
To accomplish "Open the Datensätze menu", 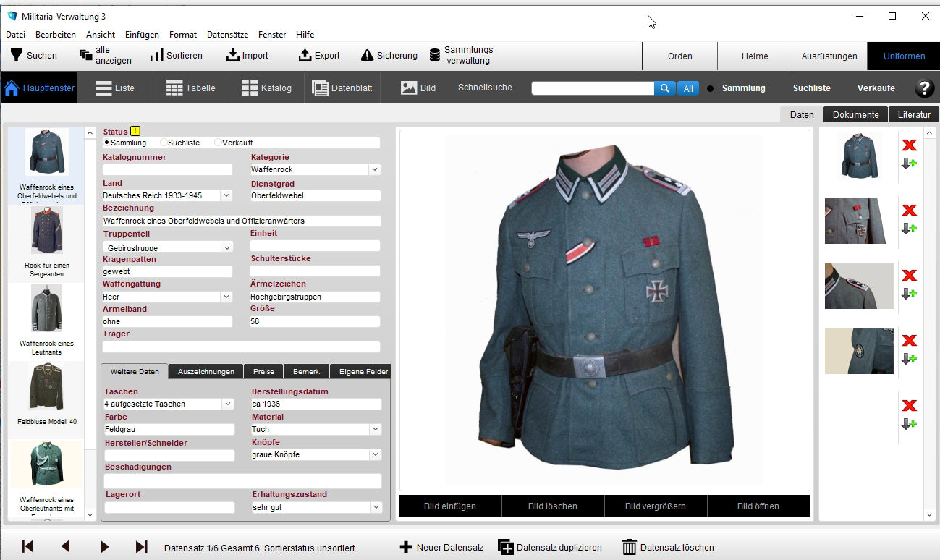I will pyautogui.click(x=227, y=35).
